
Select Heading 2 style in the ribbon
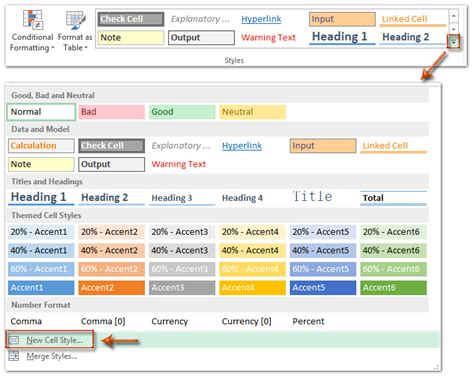[x=413, y=37]
